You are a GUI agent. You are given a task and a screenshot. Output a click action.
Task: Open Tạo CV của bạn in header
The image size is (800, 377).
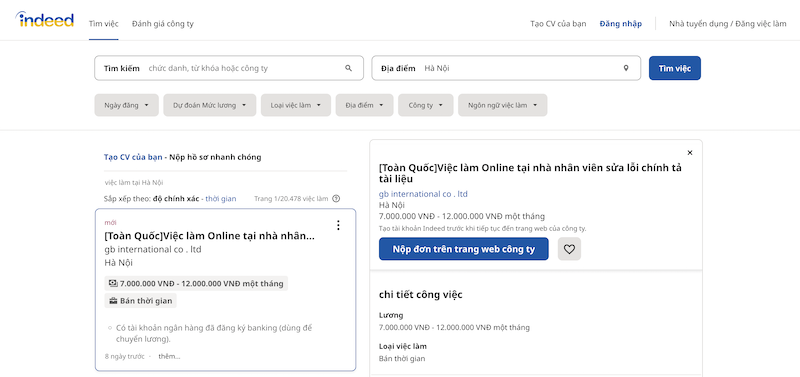[x=558, y=23]
